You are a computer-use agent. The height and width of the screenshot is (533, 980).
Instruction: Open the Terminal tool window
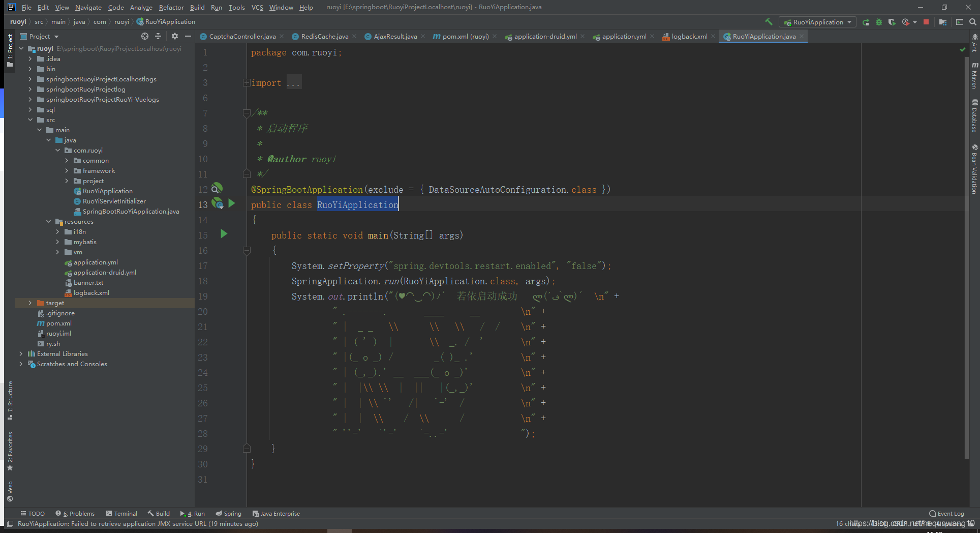(121, 514)
